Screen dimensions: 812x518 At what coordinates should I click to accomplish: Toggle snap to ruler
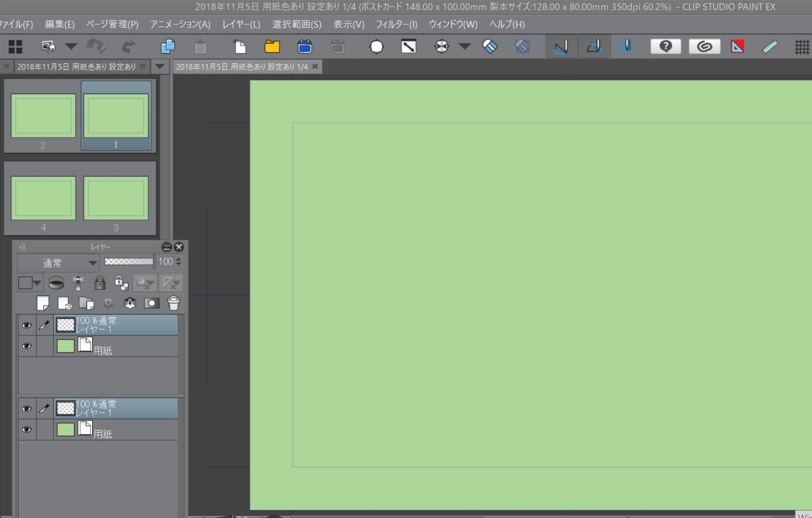pos(562,47)
